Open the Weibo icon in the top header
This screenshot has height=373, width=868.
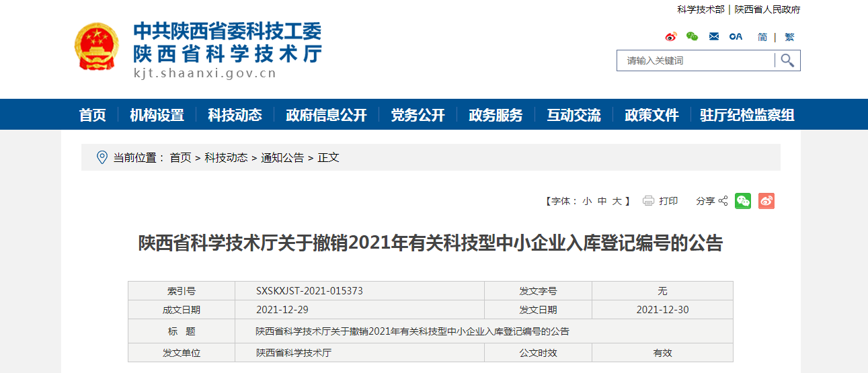(x=670, y=37)
